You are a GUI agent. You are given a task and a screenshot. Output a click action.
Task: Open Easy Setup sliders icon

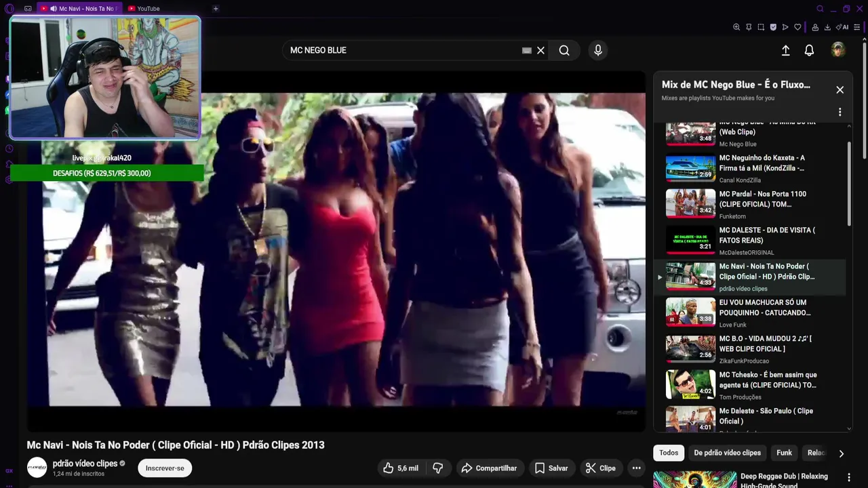(857, 27)
